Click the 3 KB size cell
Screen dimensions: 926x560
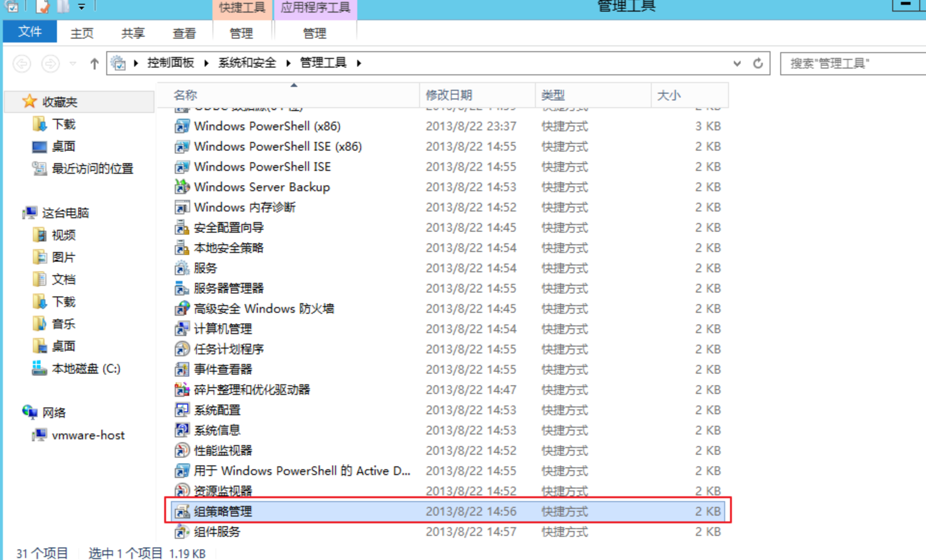click(x=708, y=126)
